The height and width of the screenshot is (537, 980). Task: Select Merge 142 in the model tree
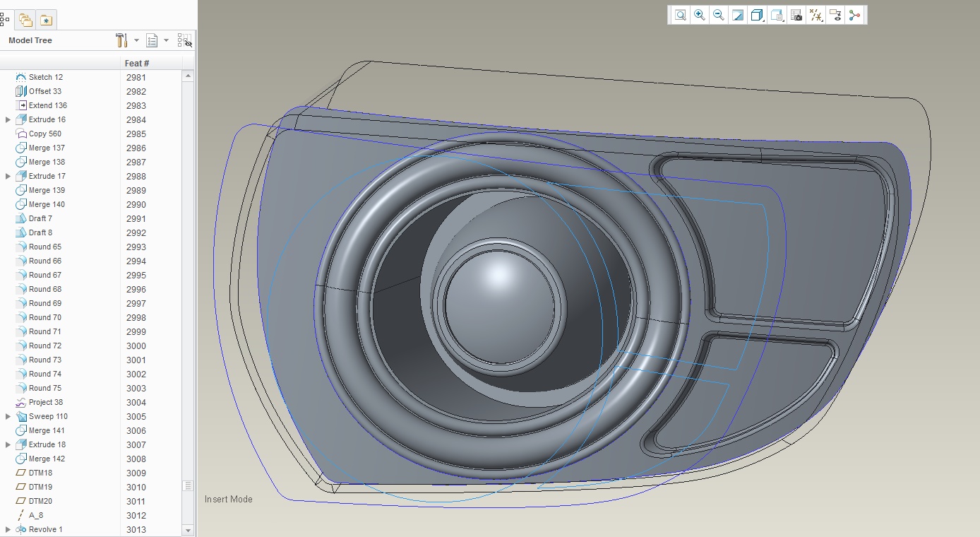pos(47,459)
